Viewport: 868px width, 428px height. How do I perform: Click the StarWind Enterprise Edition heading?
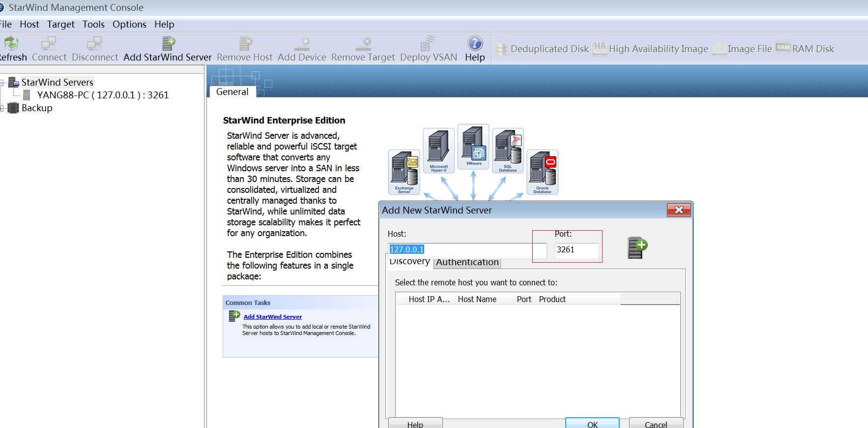tap(284, 121)
